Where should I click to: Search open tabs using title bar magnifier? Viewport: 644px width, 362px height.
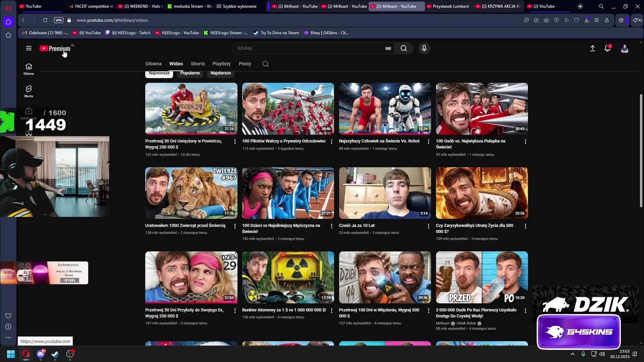pos(601,7)
